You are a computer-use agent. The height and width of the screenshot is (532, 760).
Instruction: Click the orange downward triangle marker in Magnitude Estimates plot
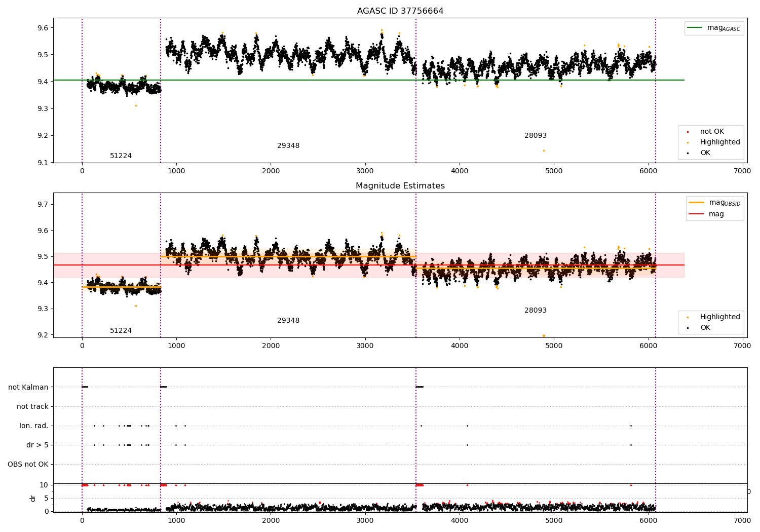coord(544,336)
